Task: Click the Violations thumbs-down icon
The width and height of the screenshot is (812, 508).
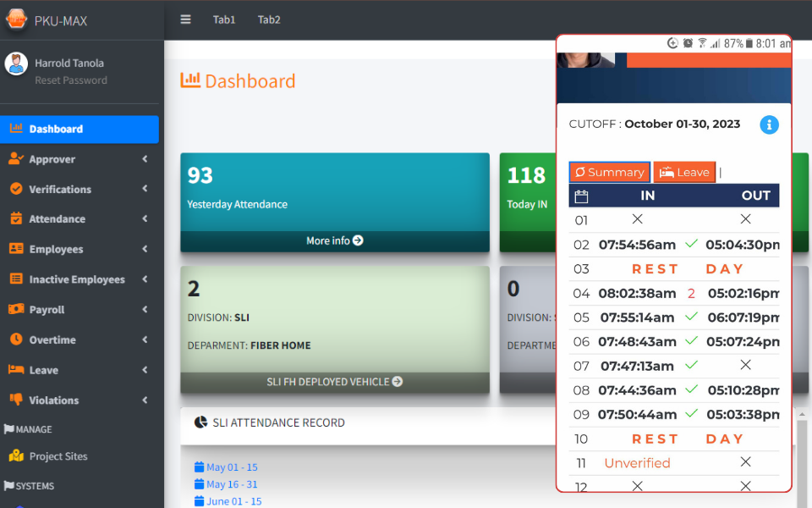Action: 16,400
